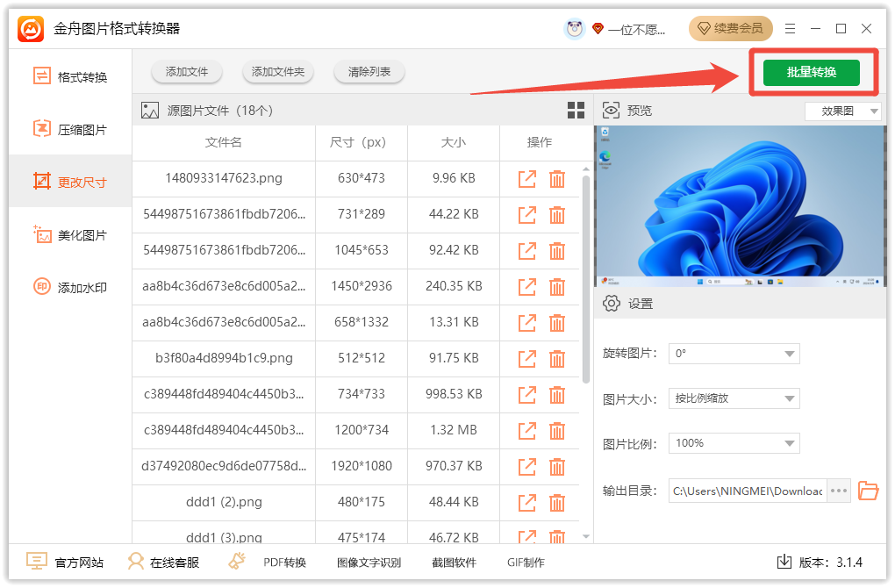Open the 旋转图片 rotation dropdown
The height and width of the screenshot is (588, 895).
coord(734,354)
